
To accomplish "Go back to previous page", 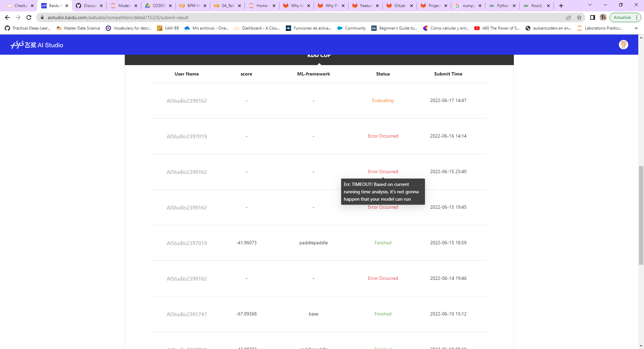I will tap(7, 17).
